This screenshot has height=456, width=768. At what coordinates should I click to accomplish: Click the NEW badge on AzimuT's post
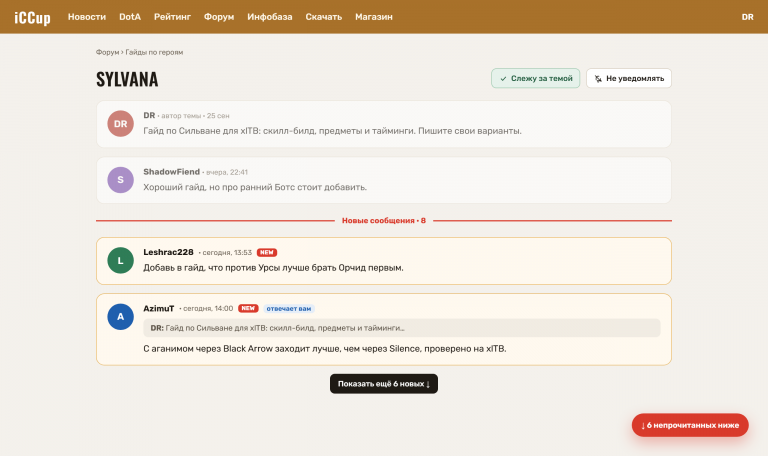[248, 308]
